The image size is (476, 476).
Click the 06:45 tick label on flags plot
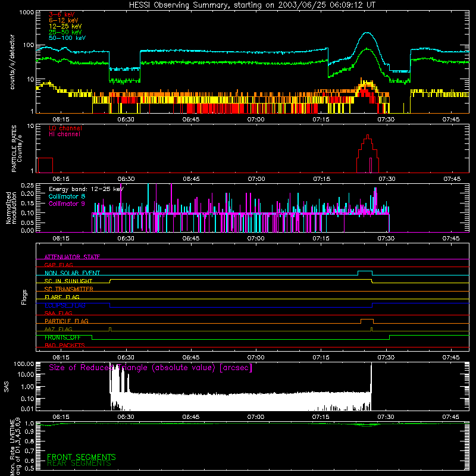[x=191, y=358]
